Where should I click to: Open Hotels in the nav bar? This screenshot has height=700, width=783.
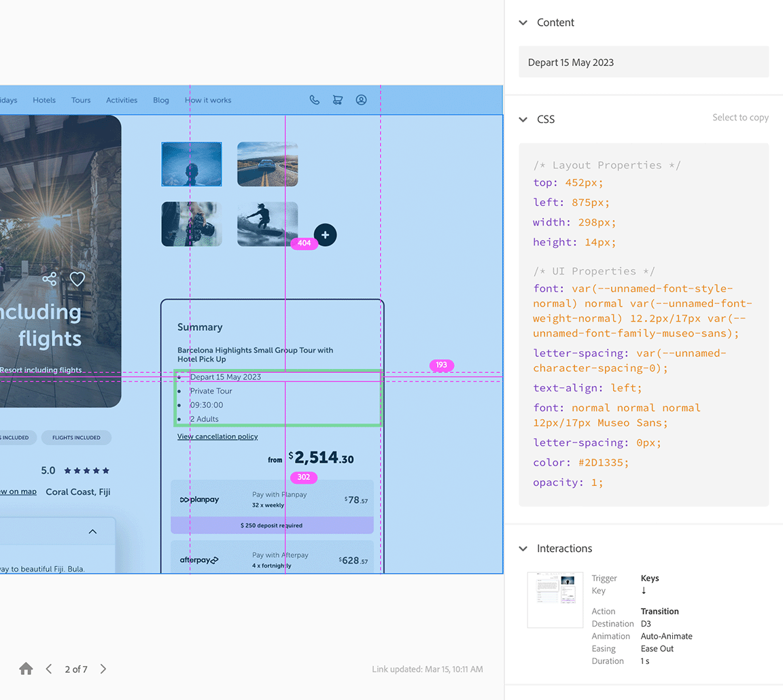(x=44, y=100)
